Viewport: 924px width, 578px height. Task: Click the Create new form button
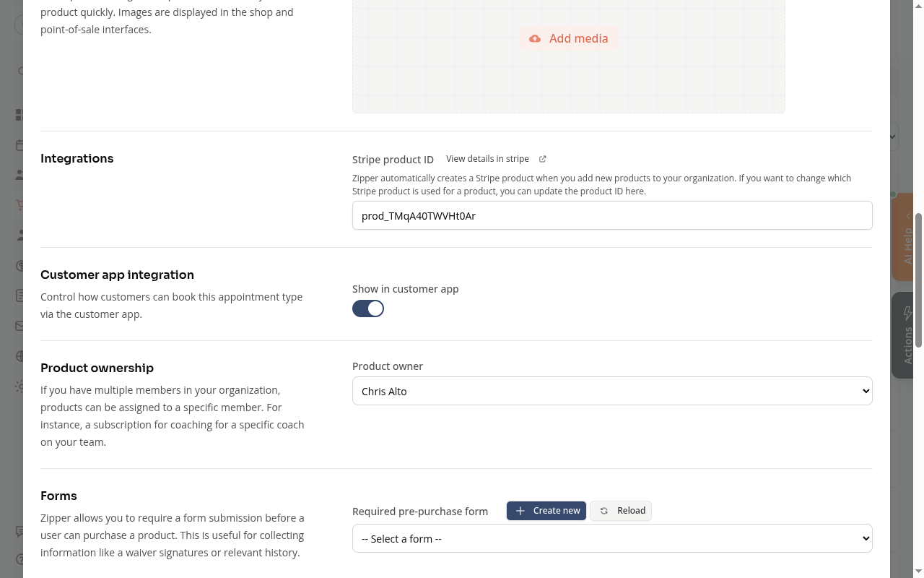point(546,511)
